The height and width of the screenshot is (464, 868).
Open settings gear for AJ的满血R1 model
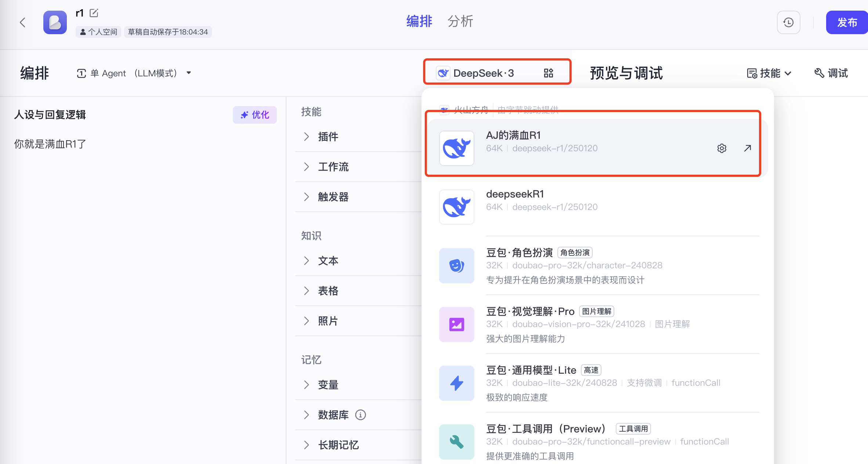pos(721,148)
